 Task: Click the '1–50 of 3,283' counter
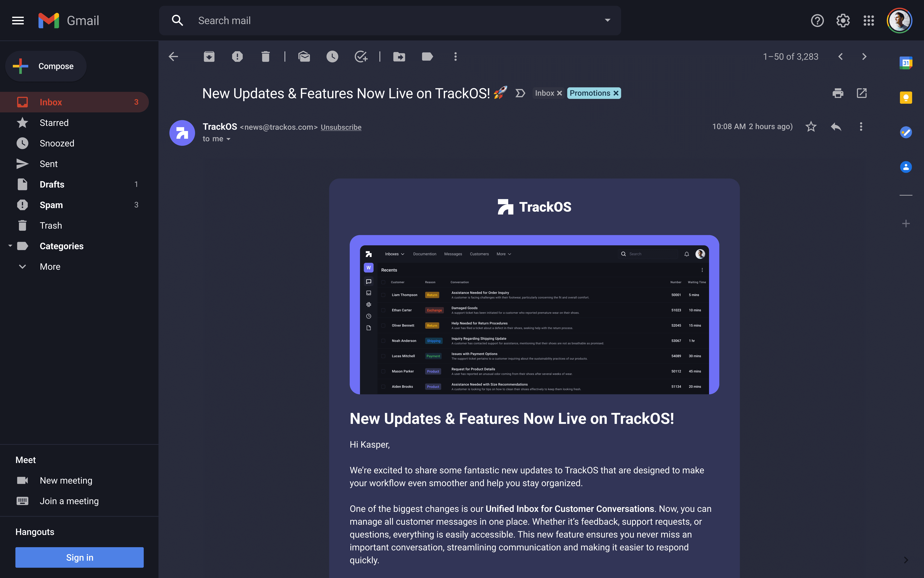(x=791, y=57)
